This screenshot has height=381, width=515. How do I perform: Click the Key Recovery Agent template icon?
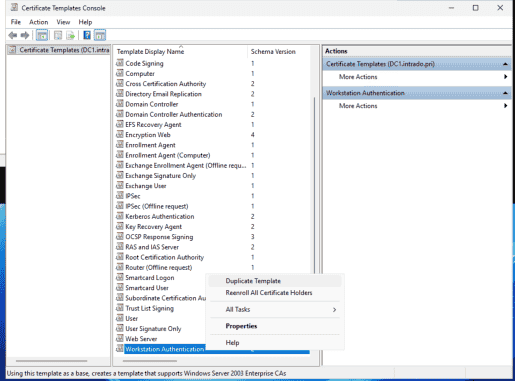[x=120, y=226]
